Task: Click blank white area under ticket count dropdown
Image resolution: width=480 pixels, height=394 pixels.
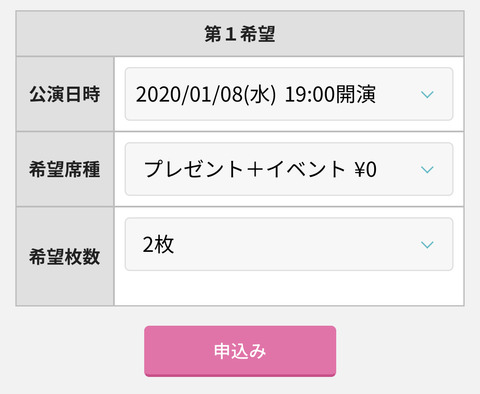Action: pyautogui.click(x=289, y=288)
